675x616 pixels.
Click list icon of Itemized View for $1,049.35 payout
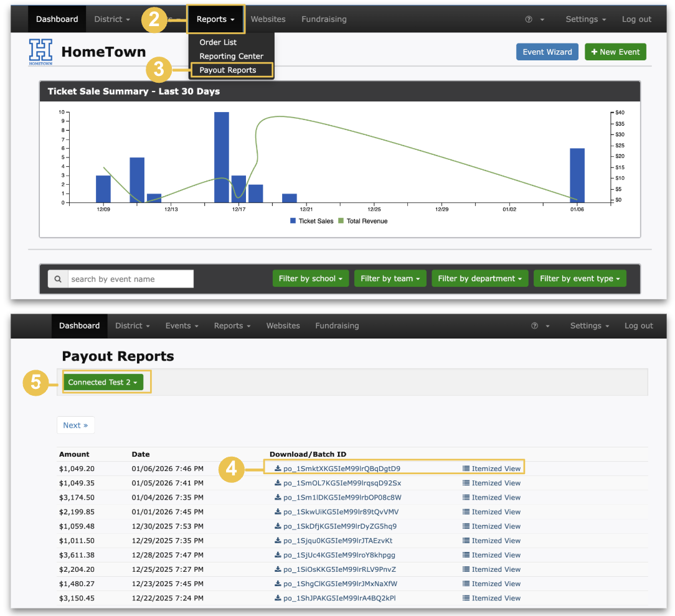click(x=466, y=483)
